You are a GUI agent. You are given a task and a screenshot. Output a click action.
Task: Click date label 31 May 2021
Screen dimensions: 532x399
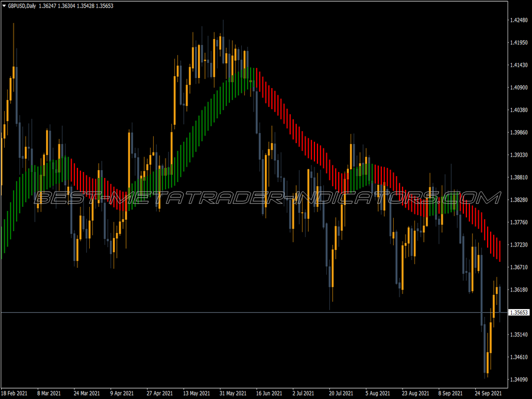coord(233,393)
